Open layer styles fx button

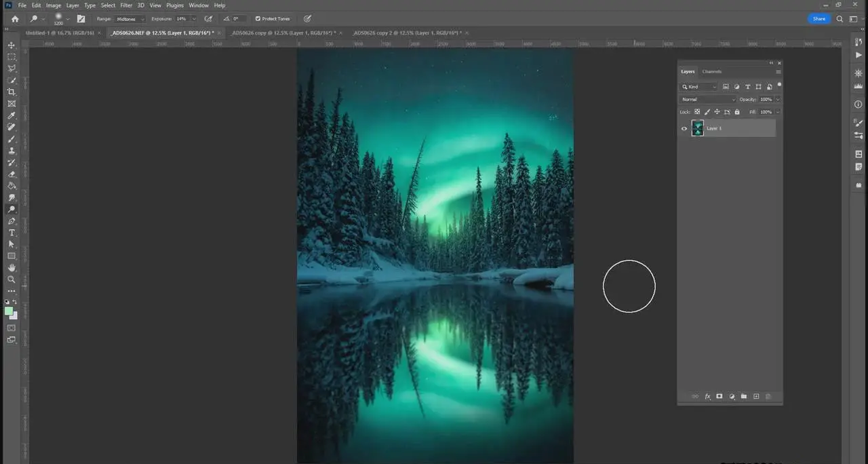pos(707,396)
